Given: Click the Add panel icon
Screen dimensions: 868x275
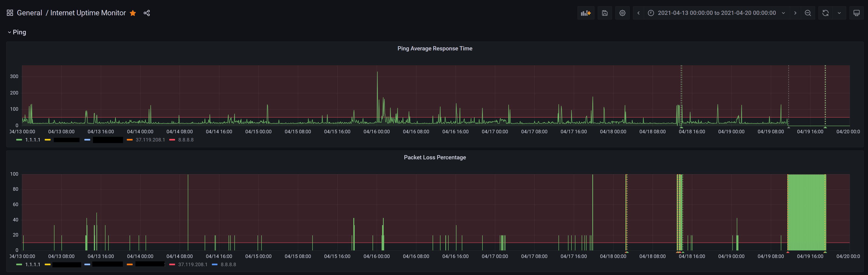Looking at the screenshot, I should [x=586, y=13].
